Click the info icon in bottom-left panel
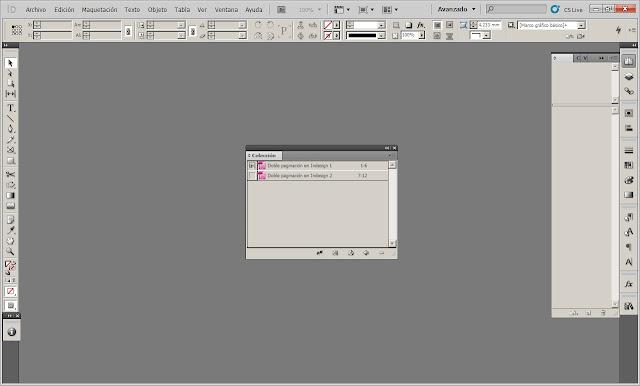This screenshot has height=386, width=640. click(x=11, y=332)
